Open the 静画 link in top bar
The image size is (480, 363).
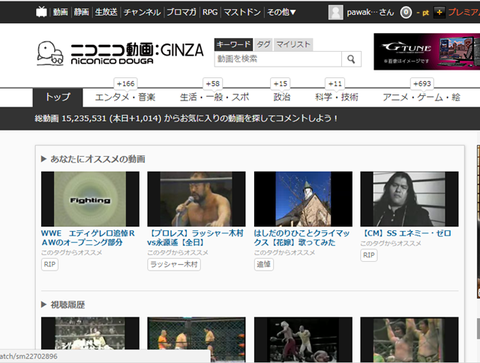click(82, 12)
